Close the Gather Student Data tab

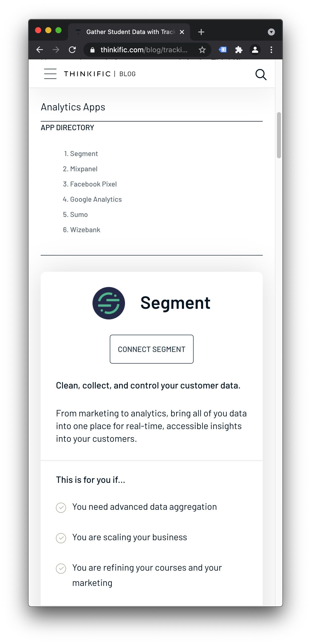tap(182, 32)
